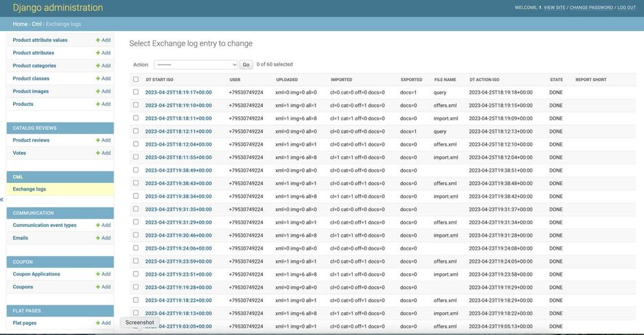
Task: Select the checkbox for 2023-04-23T19:38:49+00:00 entry
Action: [x=136, y=170]
